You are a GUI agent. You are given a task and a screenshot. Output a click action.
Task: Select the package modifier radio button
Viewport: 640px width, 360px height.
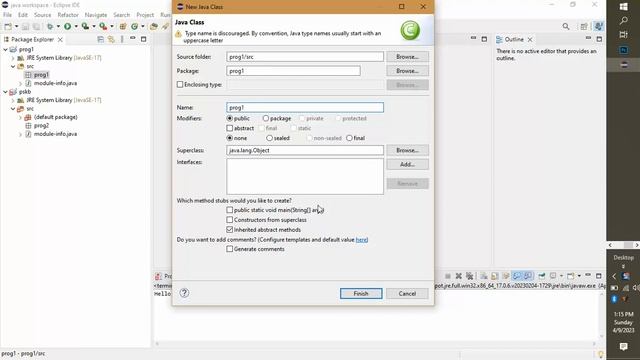click(266, 118)
